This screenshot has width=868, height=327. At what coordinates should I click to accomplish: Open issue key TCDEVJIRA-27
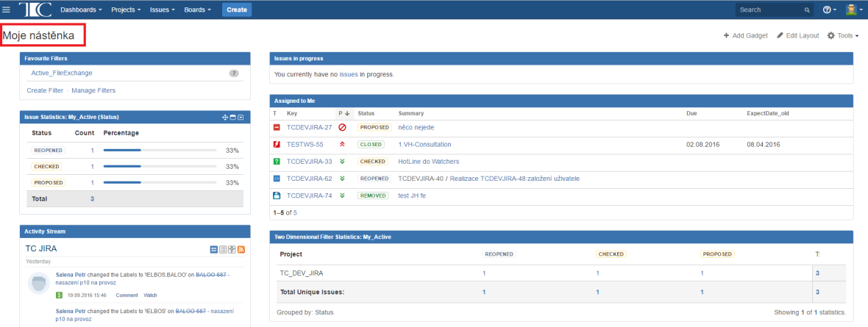click(x=310, y=127)
